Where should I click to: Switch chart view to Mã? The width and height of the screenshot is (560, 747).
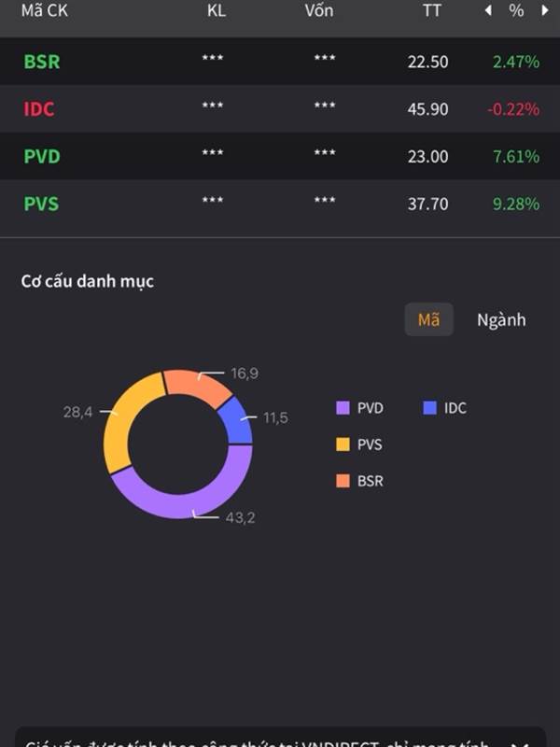tap(428, 319)
